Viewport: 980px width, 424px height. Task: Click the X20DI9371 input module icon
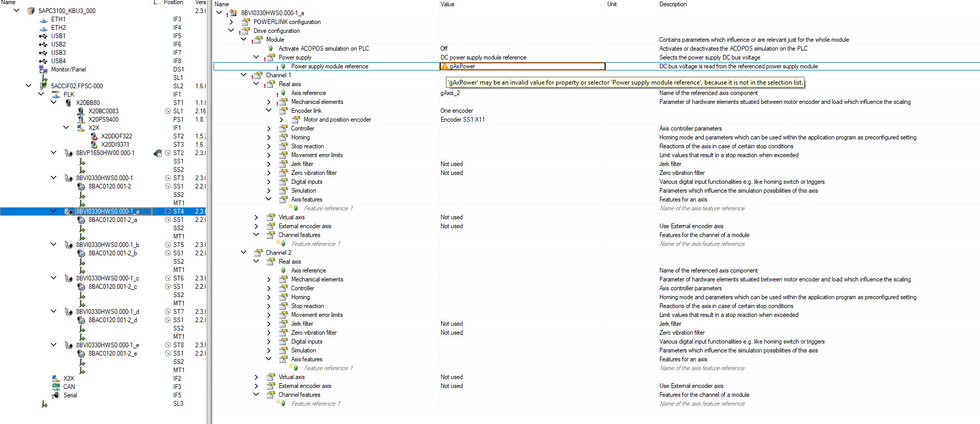pos(94,145)
